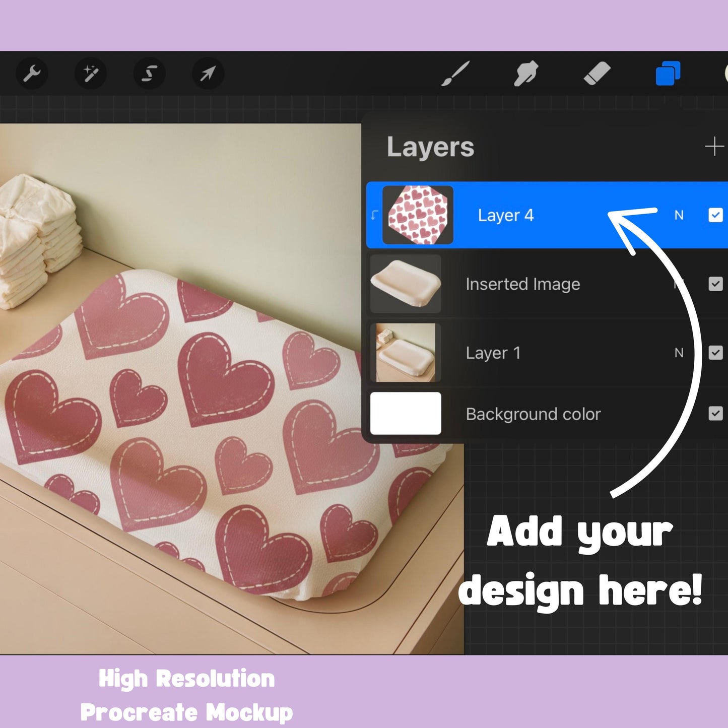Open blend mode options for Layer 1
The image size is (728, 728).
680,353
